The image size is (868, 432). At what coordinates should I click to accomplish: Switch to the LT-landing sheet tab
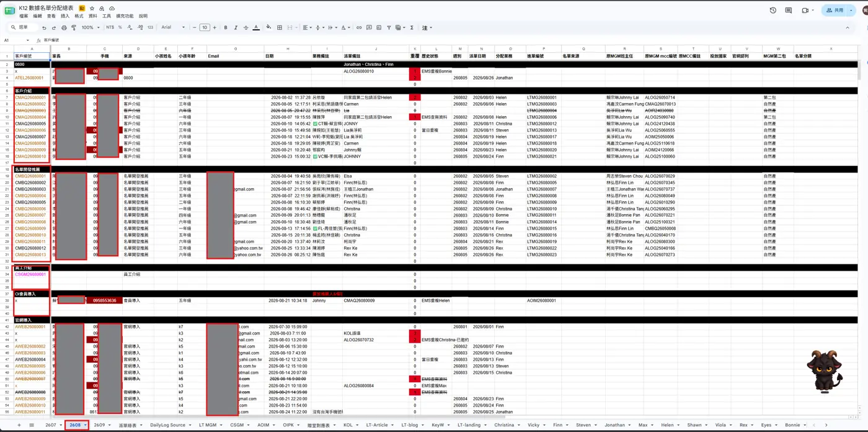point(471,425)
